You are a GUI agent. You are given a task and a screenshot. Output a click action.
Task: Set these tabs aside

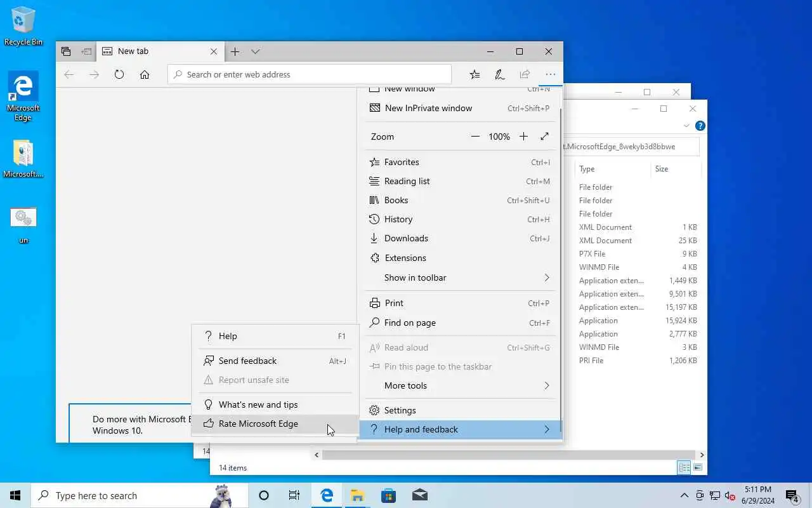point(87,51)
